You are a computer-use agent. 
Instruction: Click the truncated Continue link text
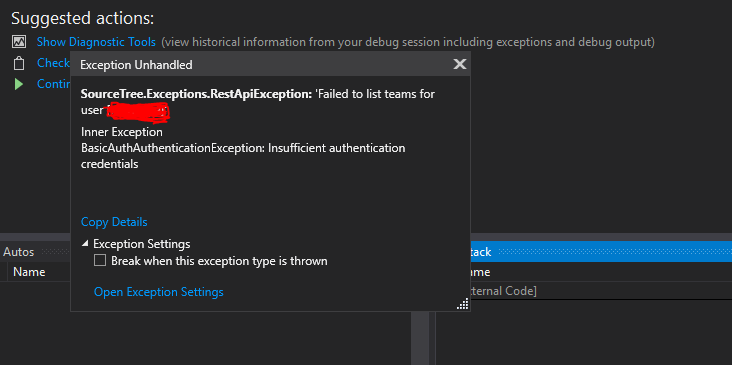point(54,84)
